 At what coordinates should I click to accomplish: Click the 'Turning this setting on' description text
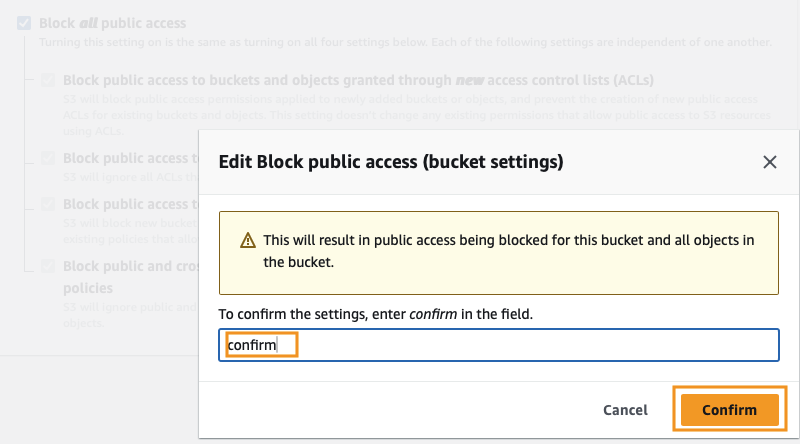pos(405,42)
